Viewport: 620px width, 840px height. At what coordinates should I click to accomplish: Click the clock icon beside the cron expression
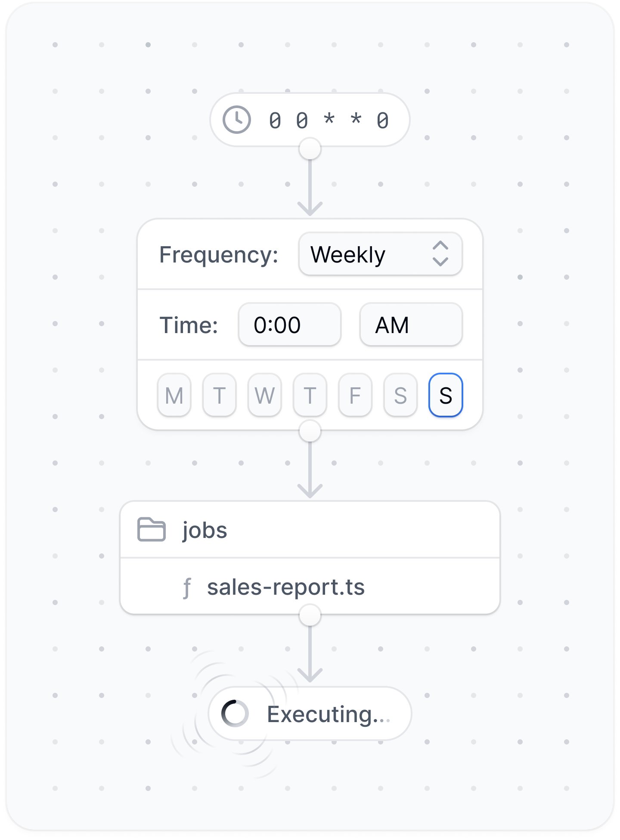236,120
